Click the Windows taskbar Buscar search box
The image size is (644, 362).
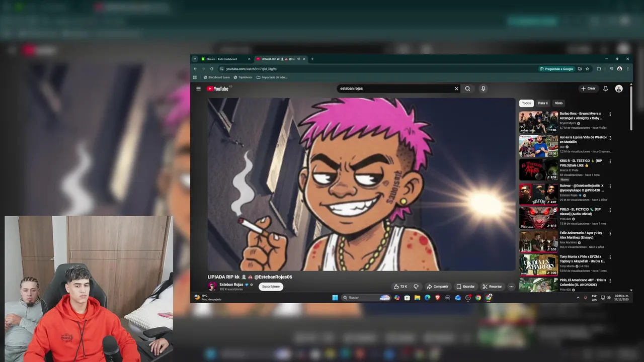366,298
